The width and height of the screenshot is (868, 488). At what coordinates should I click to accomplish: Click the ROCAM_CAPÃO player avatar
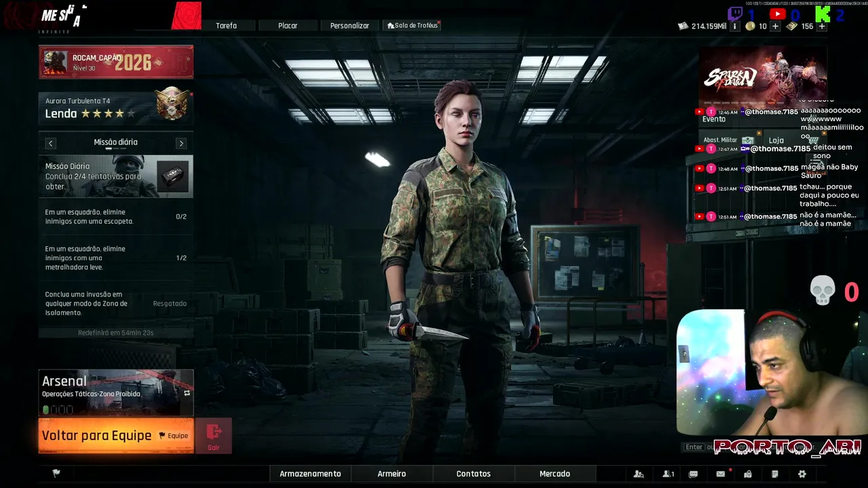click(x=55, y=62)
